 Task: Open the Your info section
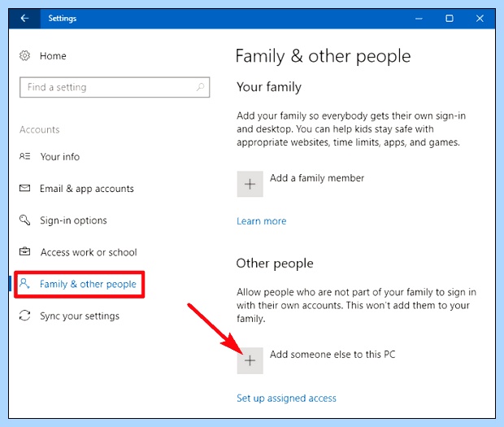point(60,157)
